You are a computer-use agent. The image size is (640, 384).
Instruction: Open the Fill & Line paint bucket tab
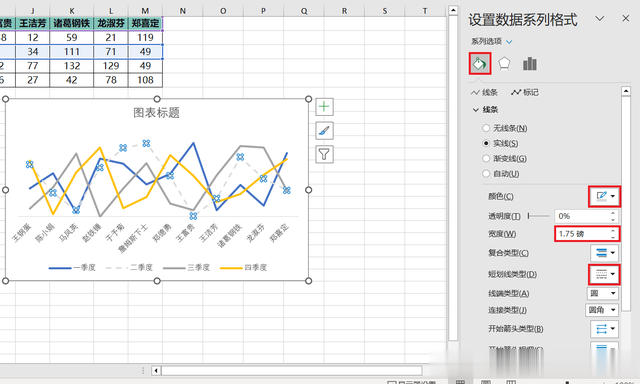coord(480,64)
